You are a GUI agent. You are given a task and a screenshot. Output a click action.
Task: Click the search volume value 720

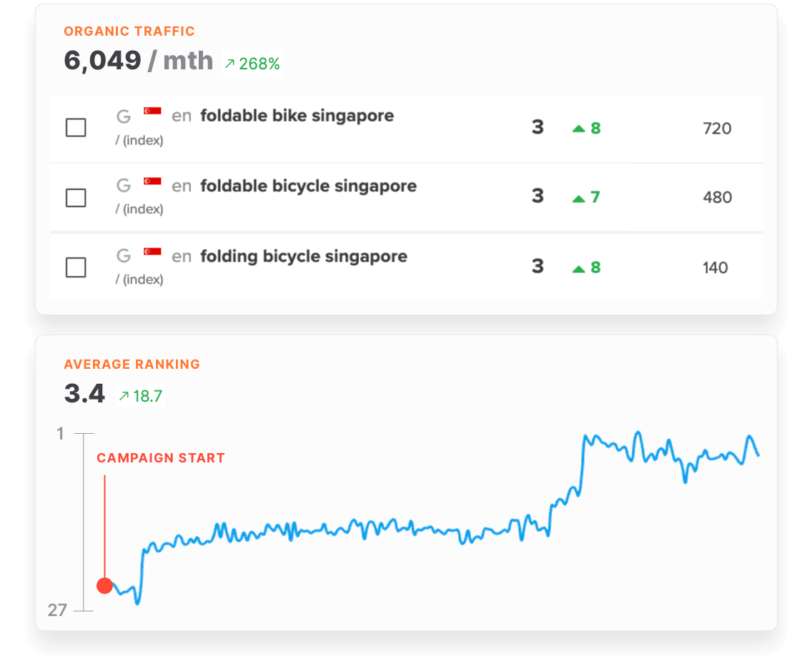coord(718,129)
